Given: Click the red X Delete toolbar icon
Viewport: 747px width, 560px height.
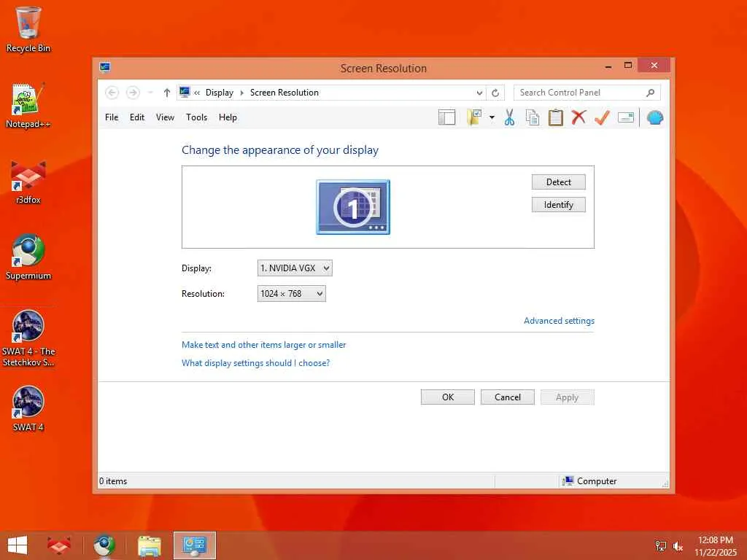Looking at the screenshot, I should (x=578, y=117).
